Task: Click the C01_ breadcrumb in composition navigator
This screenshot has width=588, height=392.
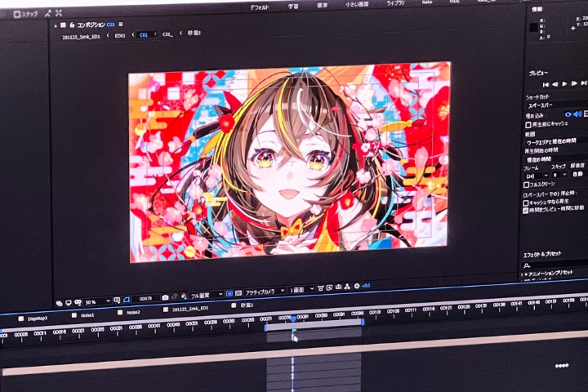Action: click(x=167, y=34)
